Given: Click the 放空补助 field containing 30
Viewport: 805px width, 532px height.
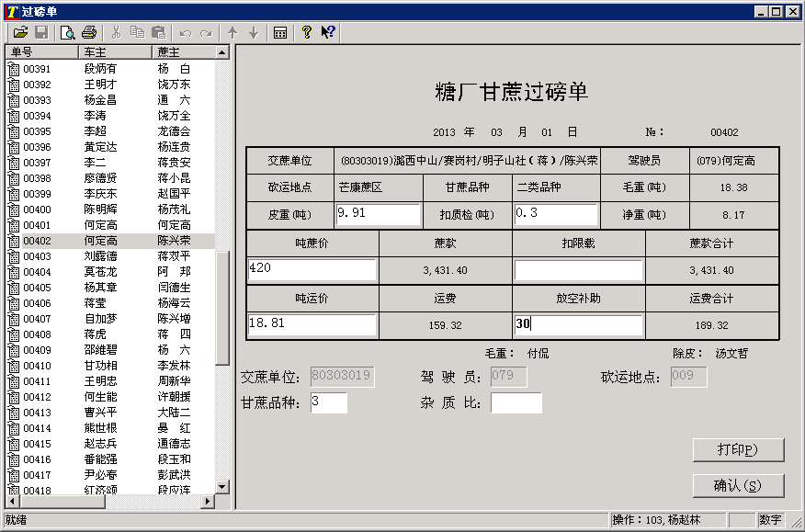Looking at the screenshot, I should 579,325.
